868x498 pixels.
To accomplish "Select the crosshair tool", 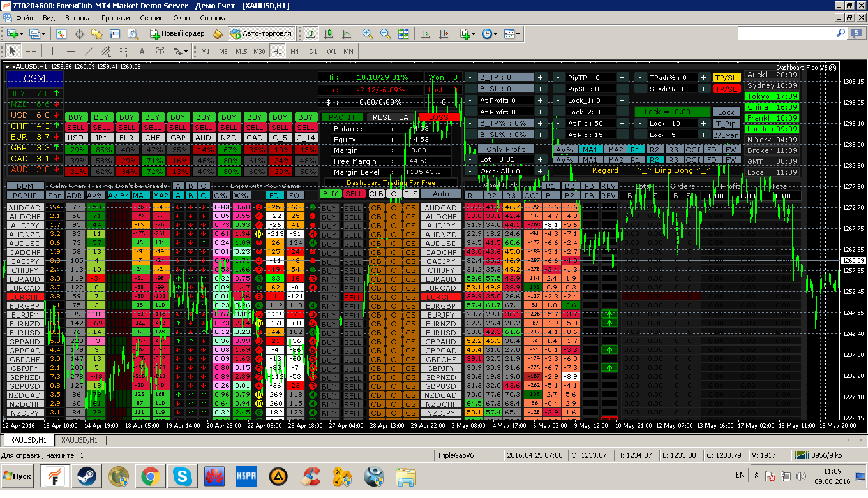I will coord(30,51).
